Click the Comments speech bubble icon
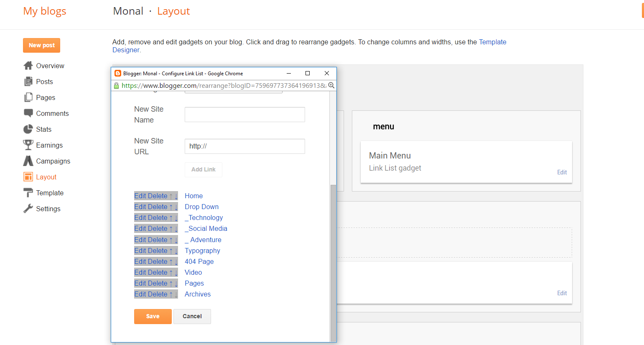Viewport: 644px width, 345px height. pos(28,113)
